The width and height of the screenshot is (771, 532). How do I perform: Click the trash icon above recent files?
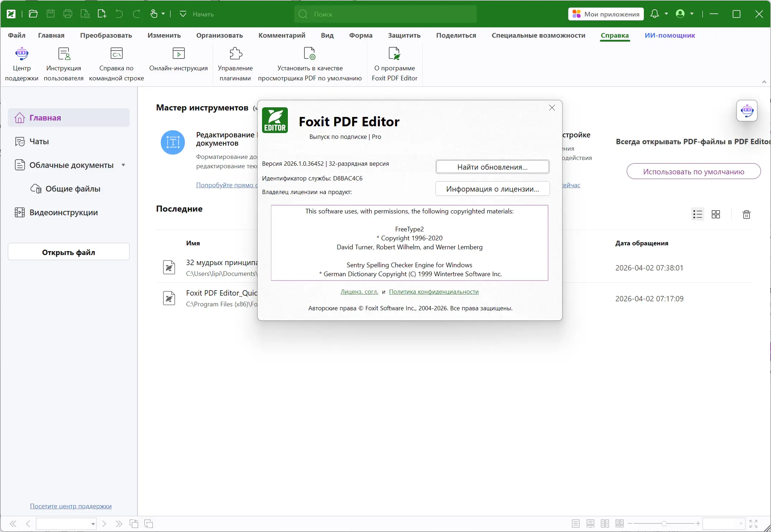746,215
